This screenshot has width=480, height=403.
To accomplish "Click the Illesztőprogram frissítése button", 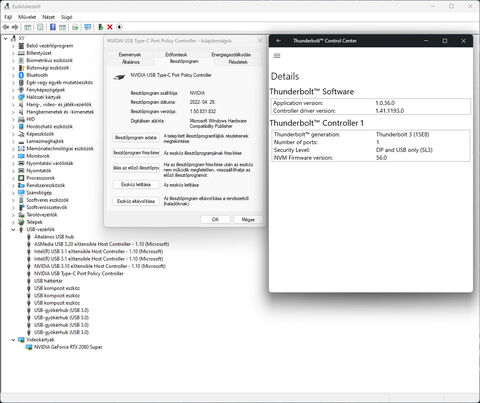I will pos(136,153).
